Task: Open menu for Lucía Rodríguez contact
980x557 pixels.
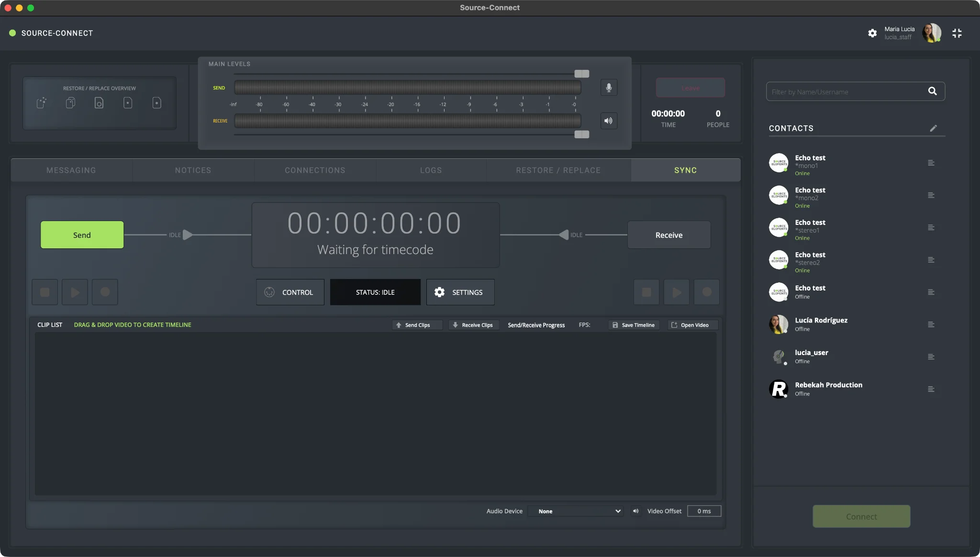Action: click(x=931, y=324)
